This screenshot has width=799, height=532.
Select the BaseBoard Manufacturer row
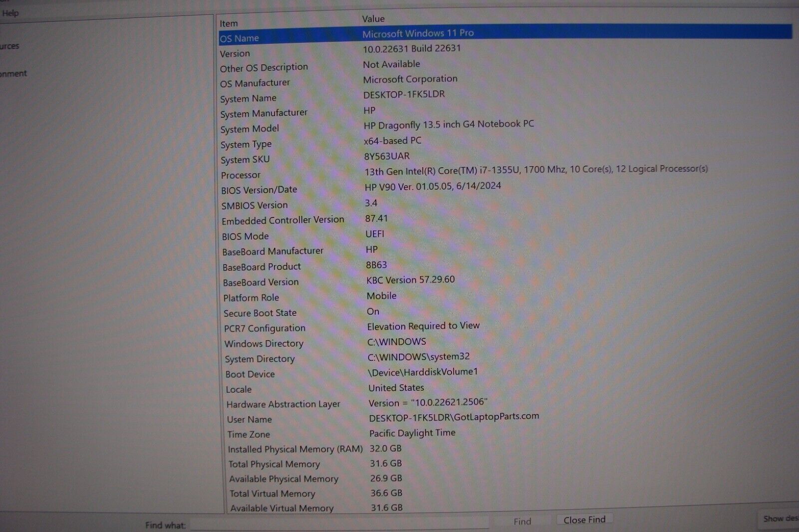tap(505, 250)
